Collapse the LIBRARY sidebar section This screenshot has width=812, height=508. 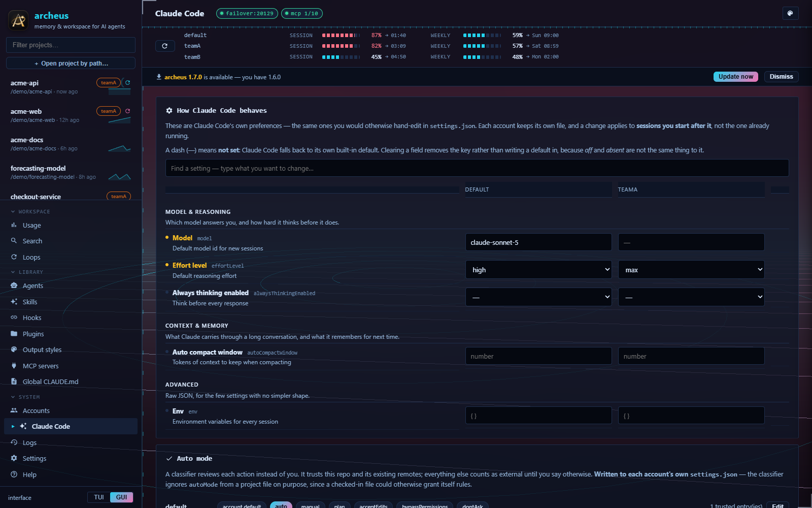click(x=27, y=272)
